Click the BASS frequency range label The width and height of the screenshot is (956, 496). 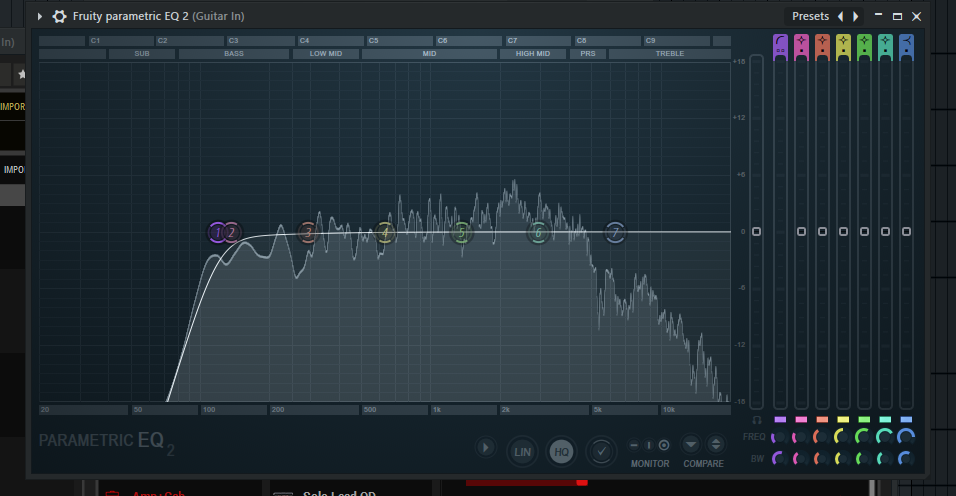(234, 54)
